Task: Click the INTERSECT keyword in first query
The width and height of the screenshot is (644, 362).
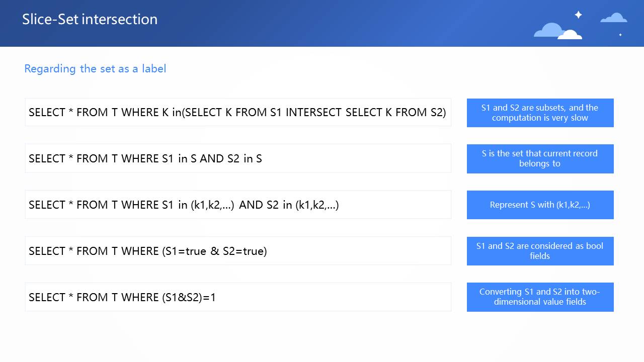Action: tap(313, 112)
